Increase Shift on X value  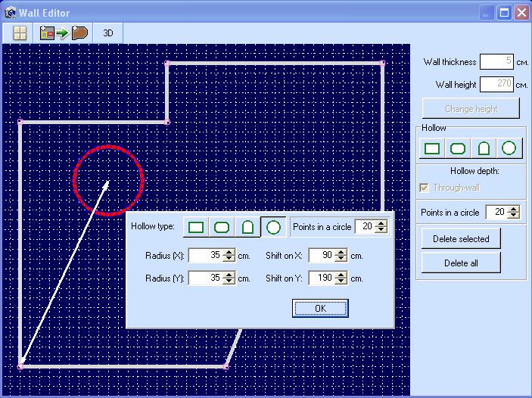point(341,252)
